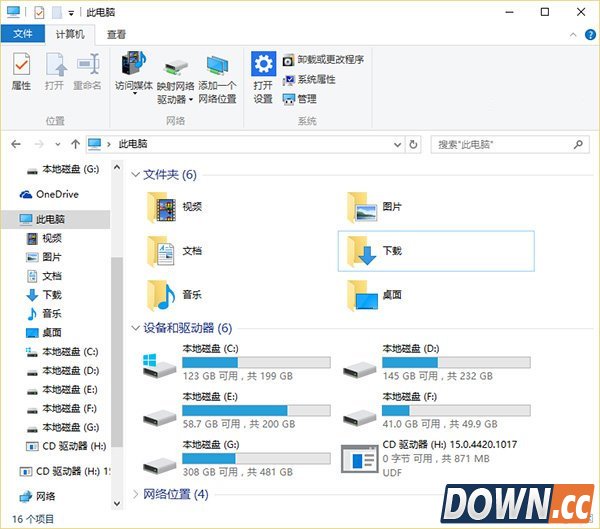Image resolution: width=600 pixels, height=529 pixels.
Task: Click the 搜索"此电脑" search box
Action: pos(503,145)
